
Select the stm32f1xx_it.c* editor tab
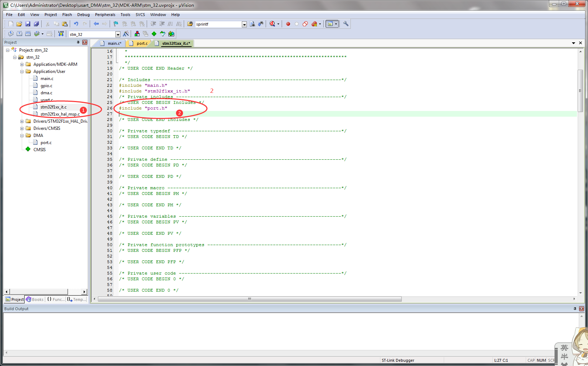pos(173,43)
